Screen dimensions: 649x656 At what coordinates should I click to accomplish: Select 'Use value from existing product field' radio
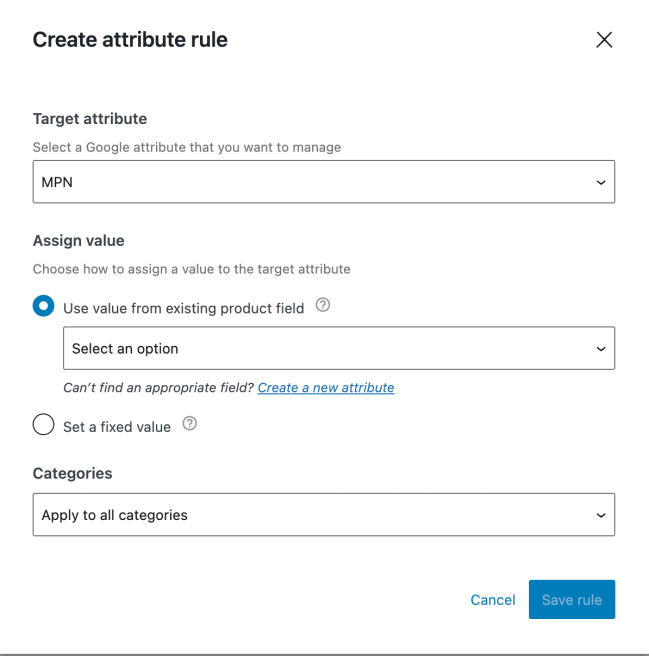click(x=43, y=307)
